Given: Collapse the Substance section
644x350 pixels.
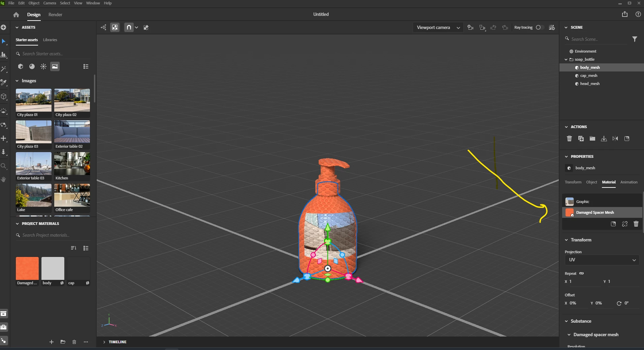Looking at the screenshot, I should [x=566, y=321].
